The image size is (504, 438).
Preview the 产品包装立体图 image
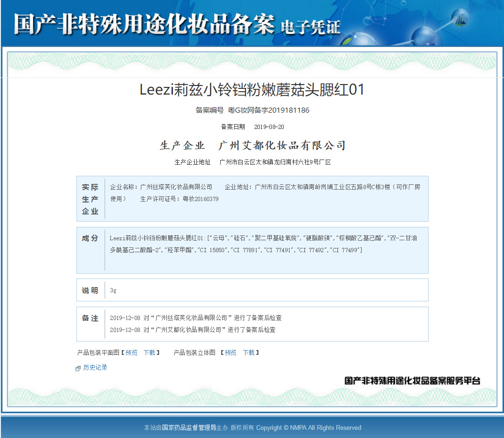coord(230,353)
